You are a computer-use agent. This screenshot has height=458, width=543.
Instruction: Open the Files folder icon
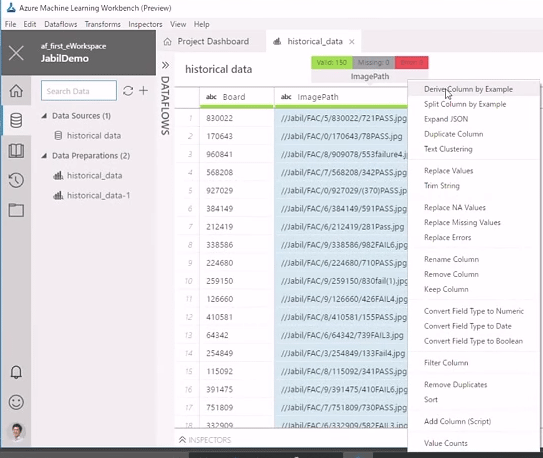pyautogui.click(x=16, y=210)
